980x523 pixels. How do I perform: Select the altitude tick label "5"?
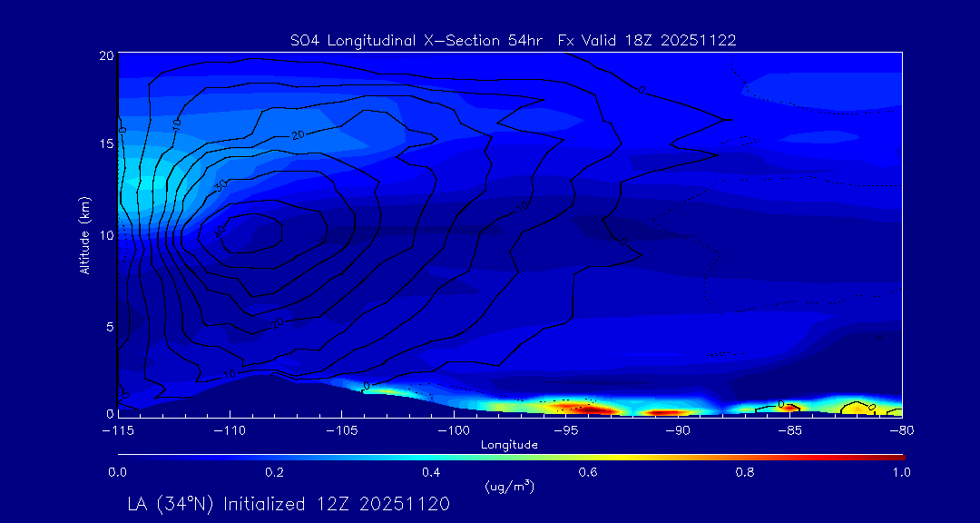coord(110,325)
